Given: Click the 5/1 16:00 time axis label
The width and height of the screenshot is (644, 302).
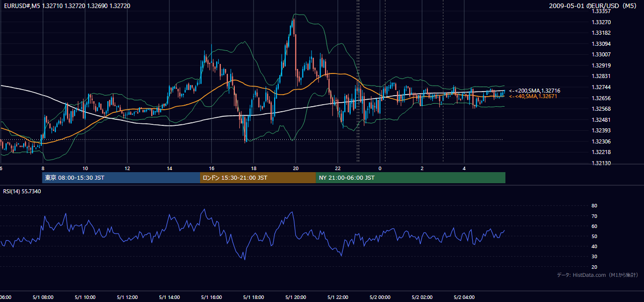Looking at the screenshot, I should pyautogui.click(x=211, y=297).
